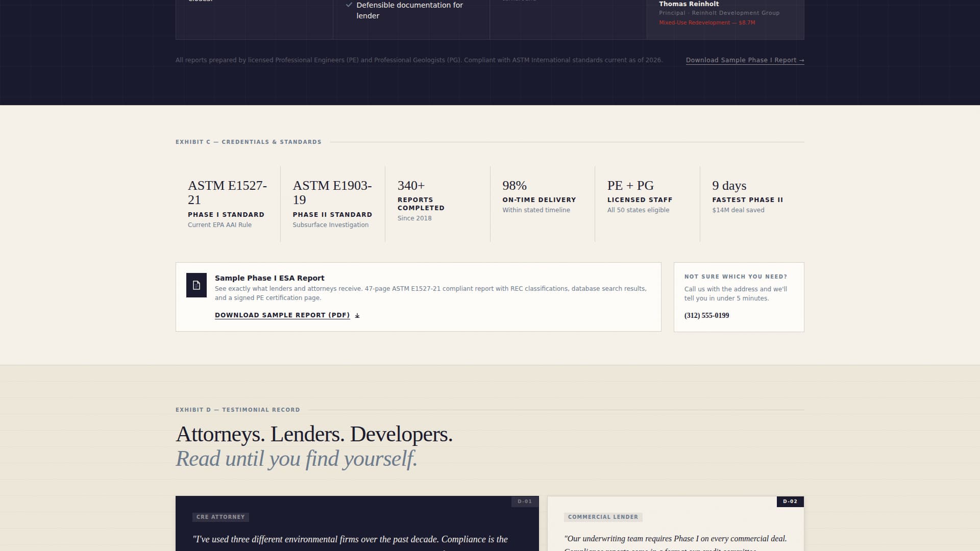Click the licensed Professional Engineers compliance note
Image resolution: width=980 pixels, height=551 pixels.
pos(419,60)
